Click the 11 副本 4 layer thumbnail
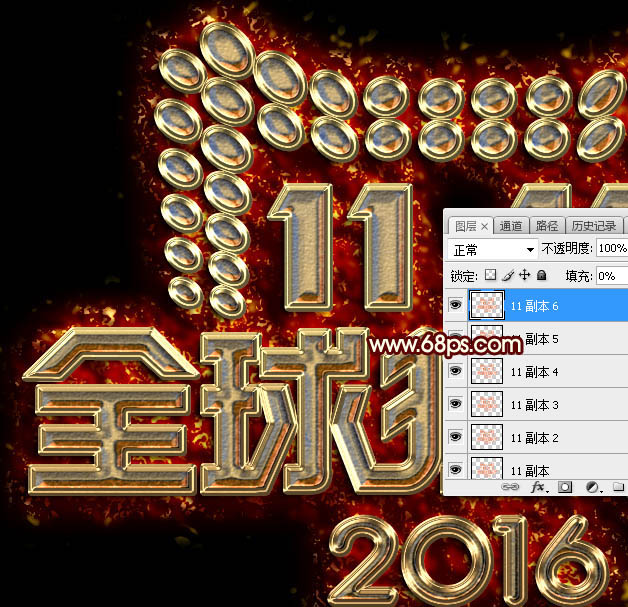This screenshot has width=628, height=607. [x=487, y=371]
